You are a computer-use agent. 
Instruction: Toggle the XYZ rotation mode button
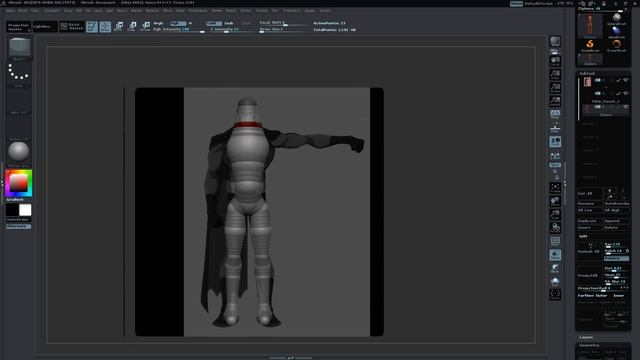[555, 165]
